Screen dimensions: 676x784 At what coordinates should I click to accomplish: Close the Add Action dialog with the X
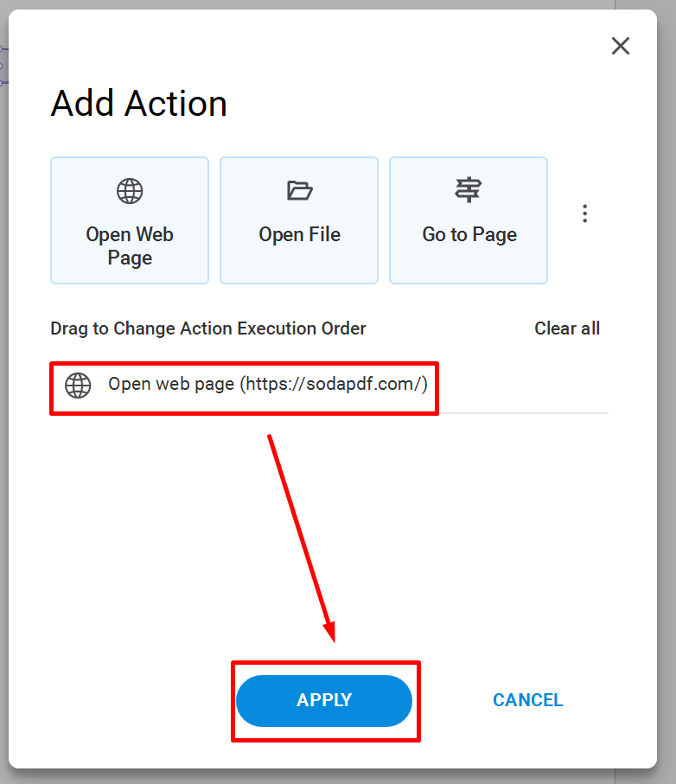click(x=621, y=46)
